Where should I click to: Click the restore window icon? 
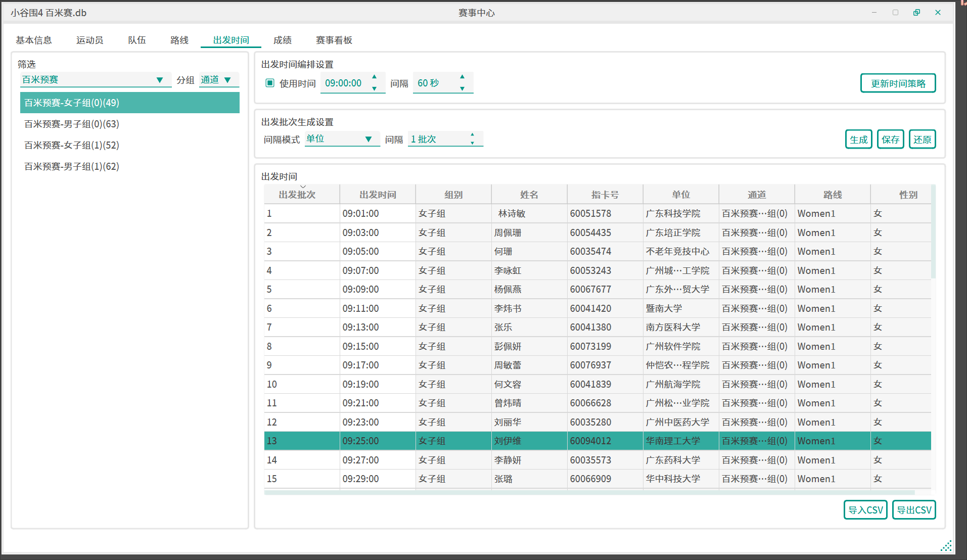[916, 13]
